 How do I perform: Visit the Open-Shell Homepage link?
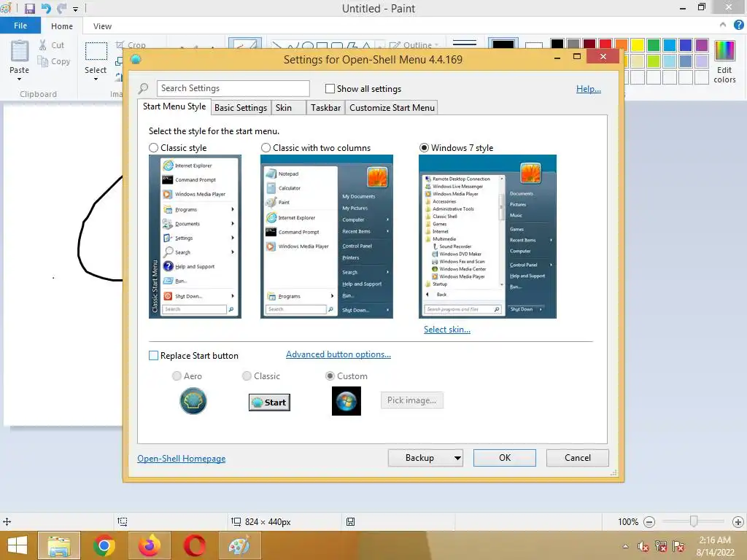click(182, 459)
